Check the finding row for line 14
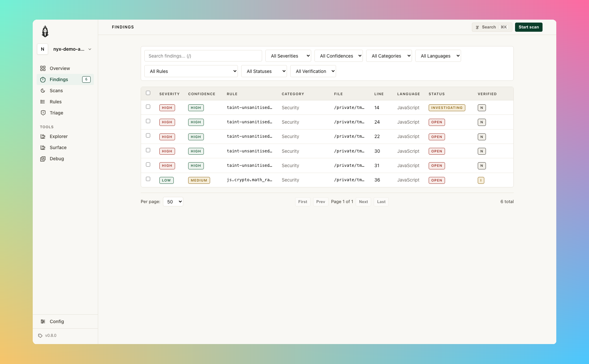This screenshot has height=364, width=589. (x=148, y=107)
